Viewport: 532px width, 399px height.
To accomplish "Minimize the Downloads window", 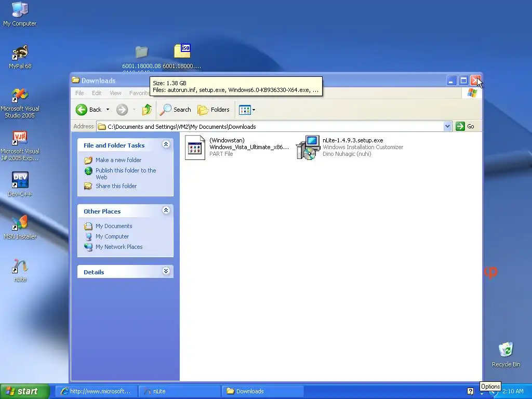I will pyautogui.click(x=451, y=81).
